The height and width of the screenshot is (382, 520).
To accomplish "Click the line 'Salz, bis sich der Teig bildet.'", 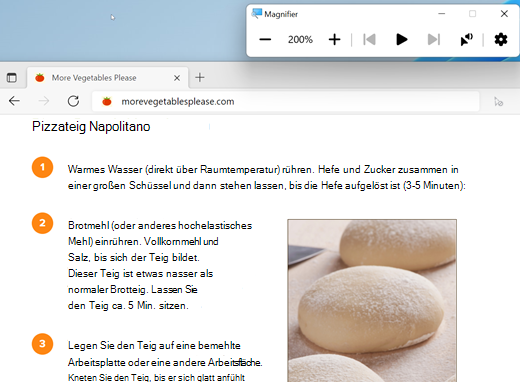I will 134,258.
